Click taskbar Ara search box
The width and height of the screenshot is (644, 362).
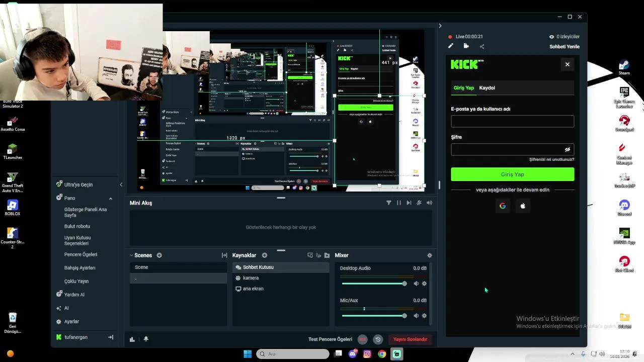293,354
